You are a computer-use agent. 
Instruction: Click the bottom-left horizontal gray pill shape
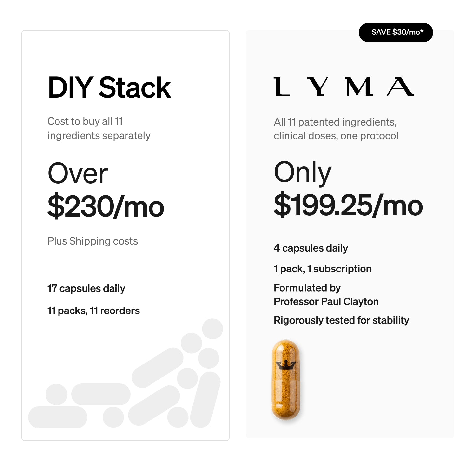click(x=58, y=417)
